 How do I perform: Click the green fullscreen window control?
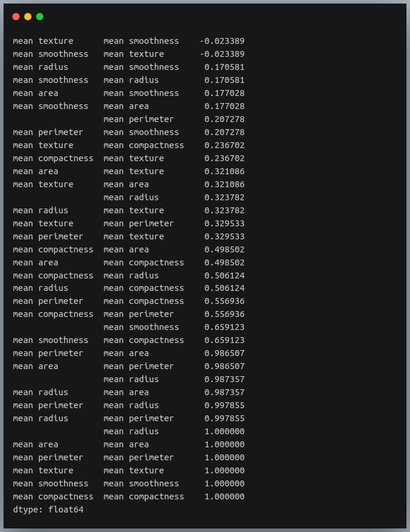(39, 17)
